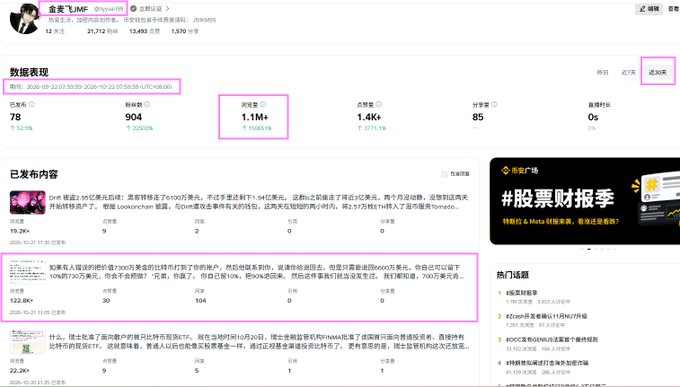Switch to the 昨日 time range tab
Image resolution: width=680 pixels, height=387 pixels.
(x=603, y=72)
